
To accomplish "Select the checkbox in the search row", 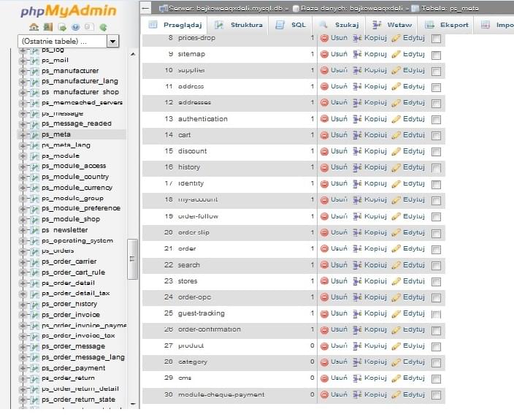I will (x=436, y=266).
